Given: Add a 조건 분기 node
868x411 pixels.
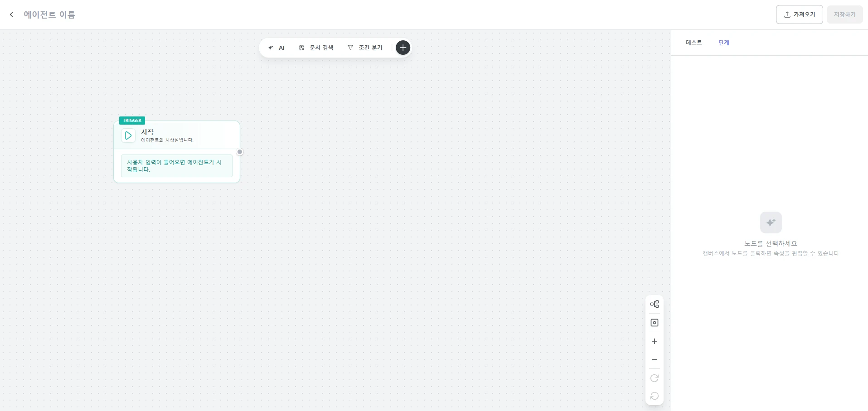Looking at the screenshot, I should click(x=365, y=48).
